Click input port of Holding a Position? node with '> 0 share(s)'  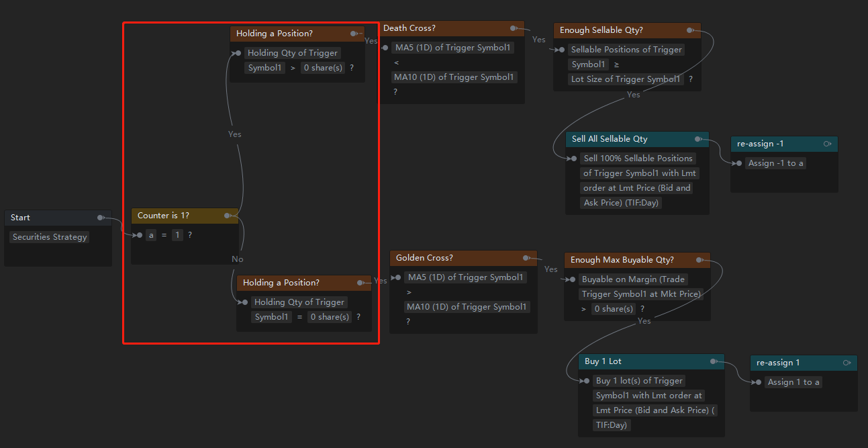pyautogui.click(x=238, y=53)
